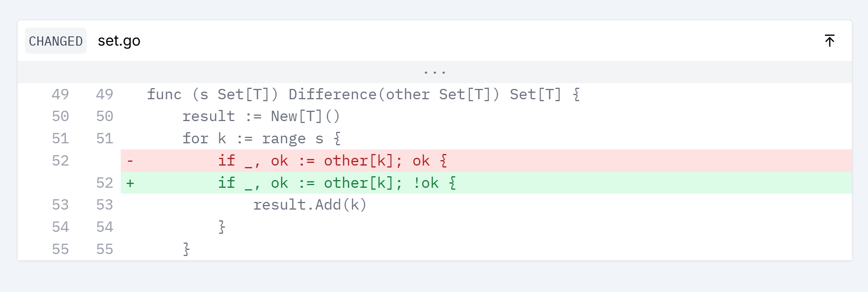Collapse the changed file section header
This screenshot has width=868, height=292.
click(829, 40)
